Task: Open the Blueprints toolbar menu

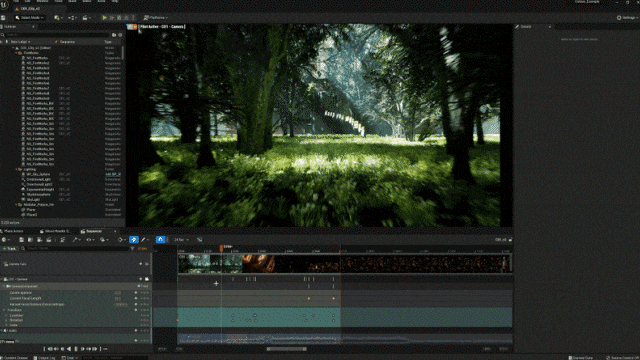Action: tap(72, 18)
